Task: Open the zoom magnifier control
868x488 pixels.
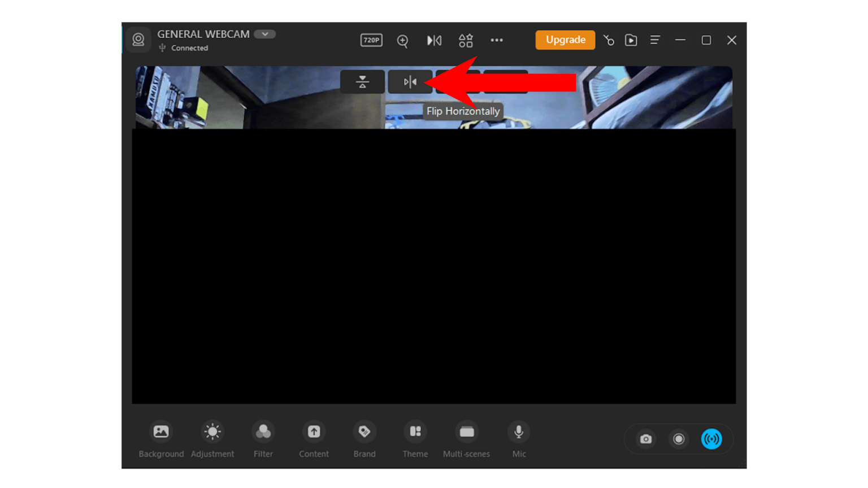Action: click(402, 40)
